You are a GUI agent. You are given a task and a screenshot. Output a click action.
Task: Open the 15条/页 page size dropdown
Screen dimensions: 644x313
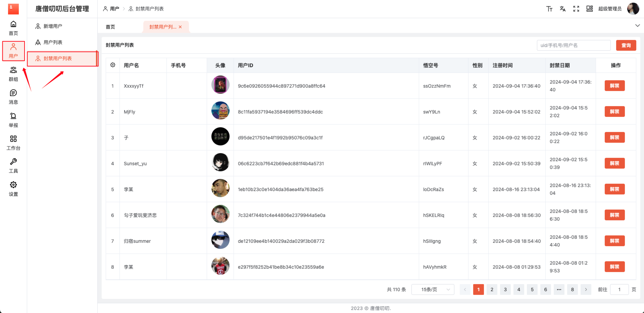coord(433,289)
